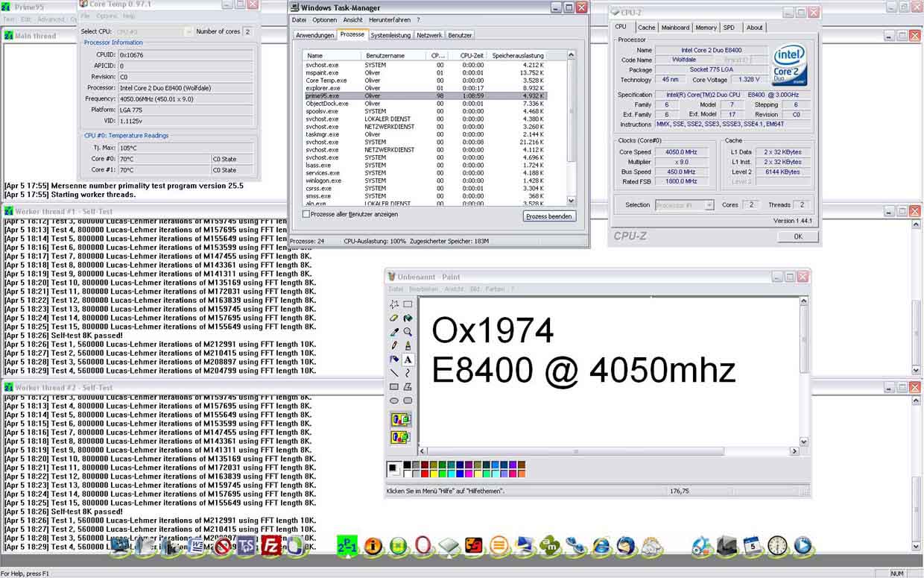Select the Pencil tool in Paint
The width and height of the screenshot is (924, 578).
[x=394, y=345]
